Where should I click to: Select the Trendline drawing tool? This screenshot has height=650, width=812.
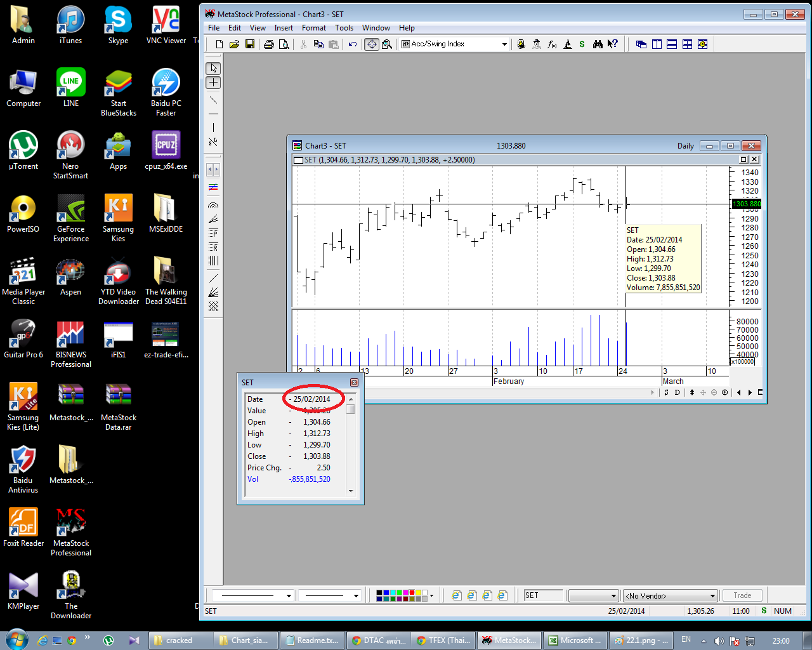[213, 100]
